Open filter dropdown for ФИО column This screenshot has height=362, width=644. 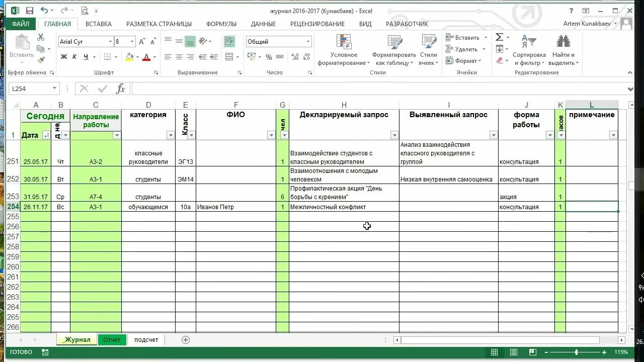[271, 135]
